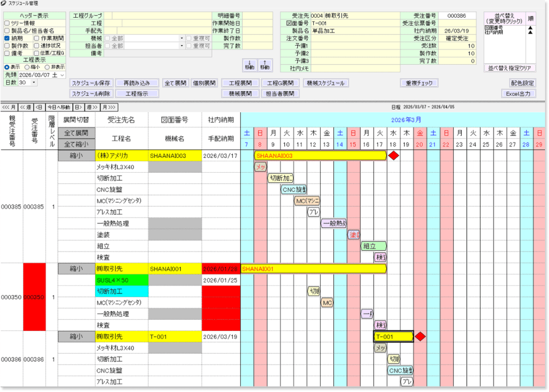Jump back one month with <<<月
This screenshot has width=549, height=392.
9,107
